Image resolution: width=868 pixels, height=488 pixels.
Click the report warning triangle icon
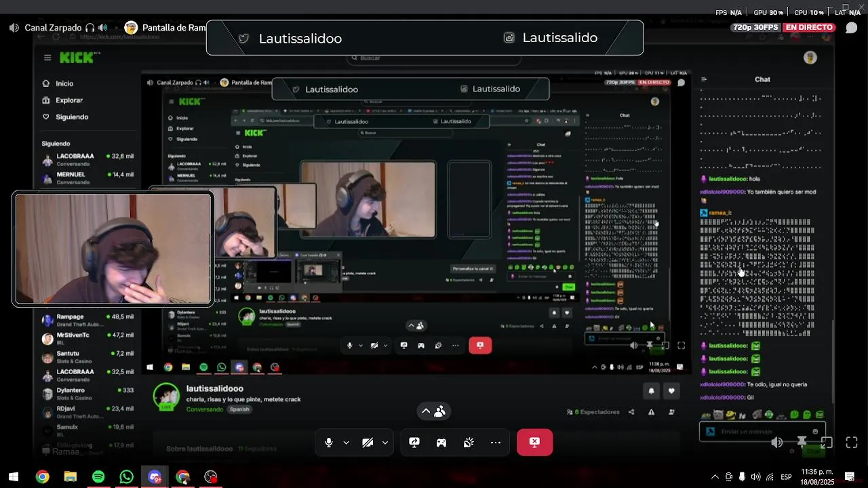(x=652, y=412)
